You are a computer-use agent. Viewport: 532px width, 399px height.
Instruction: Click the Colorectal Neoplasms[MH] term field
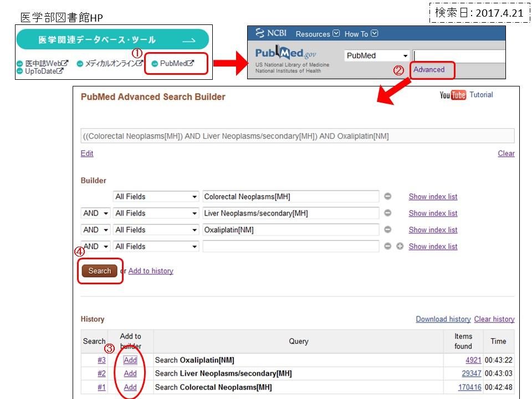(x=291, y=196)
